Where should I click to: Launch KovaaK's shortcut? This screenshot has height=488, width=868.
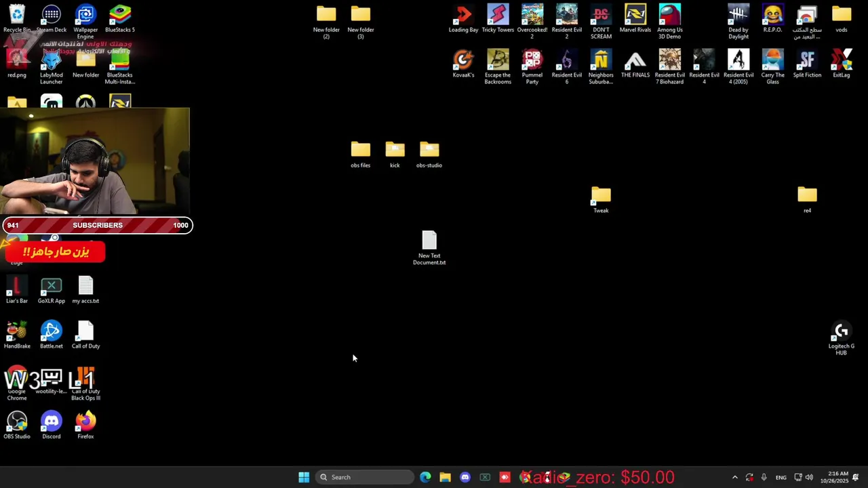(x=464, y=64)
